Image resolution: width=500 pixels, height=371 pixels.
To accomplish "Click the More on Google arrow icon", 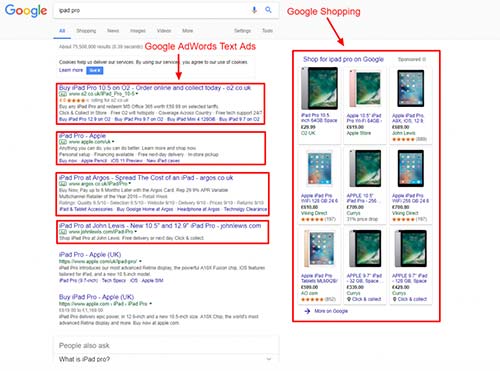I will pyautogui.click(x=307, y=311).
